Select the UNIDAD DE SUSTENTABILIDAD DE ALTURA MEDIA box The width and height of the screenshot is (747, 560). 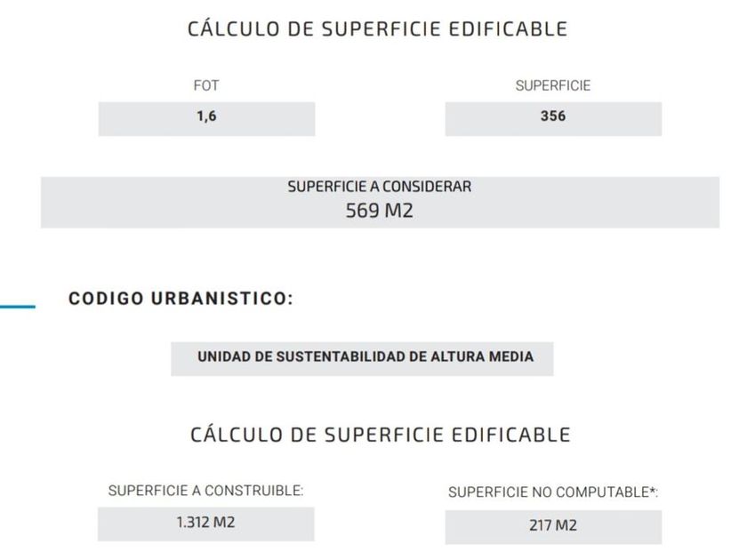pyautogui.click(x=365, y=357)
